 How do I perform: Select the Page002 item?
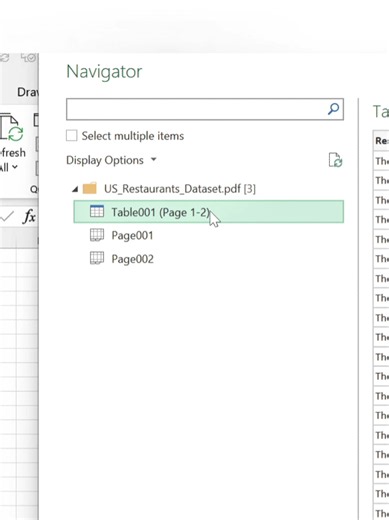click(x=132, y=259)
